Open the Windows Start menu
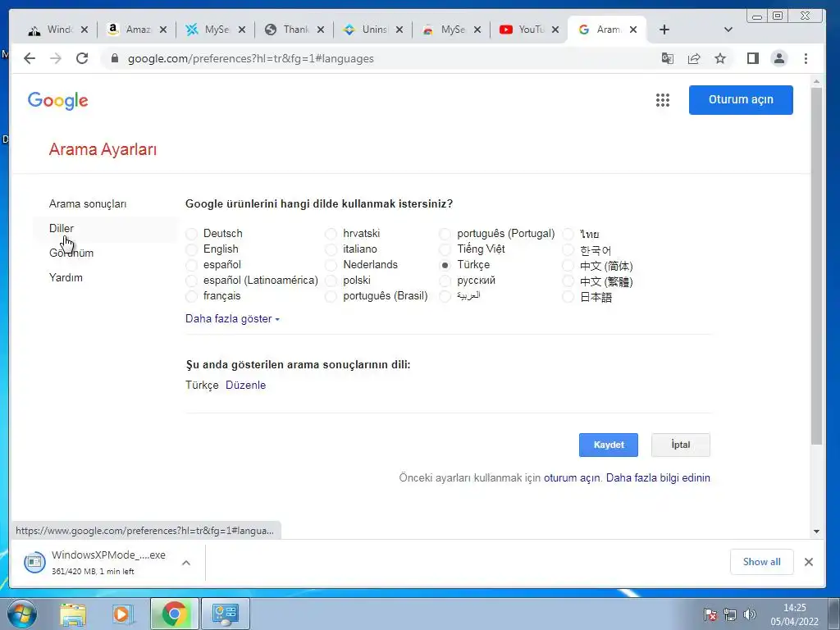The image size is (840, 630). pos(21,614)
